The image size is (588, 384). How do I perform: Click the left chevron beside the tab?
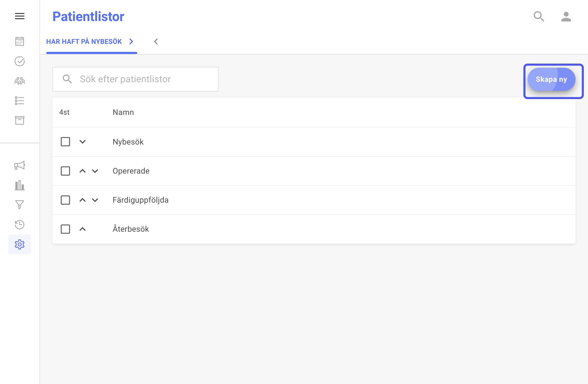click(x=156, y=42)
